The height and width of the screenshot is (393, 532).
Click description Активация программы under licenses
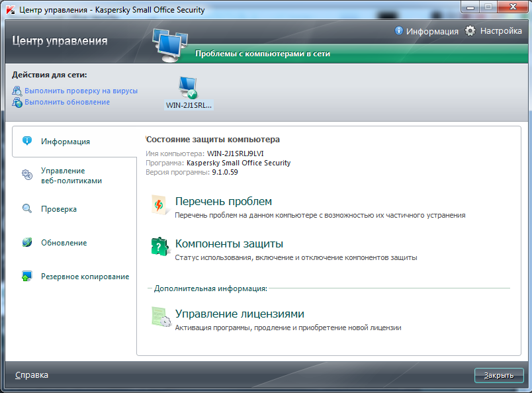coord(288,328)
